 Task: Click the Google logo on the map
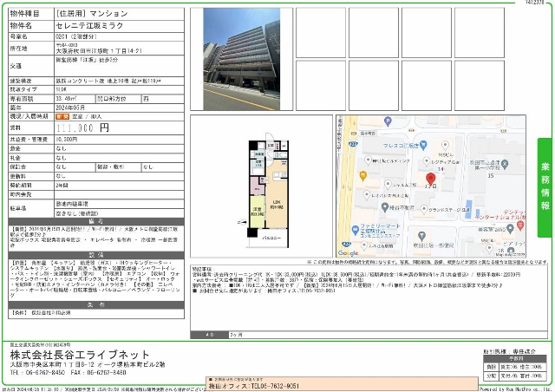tap(349, 252)
